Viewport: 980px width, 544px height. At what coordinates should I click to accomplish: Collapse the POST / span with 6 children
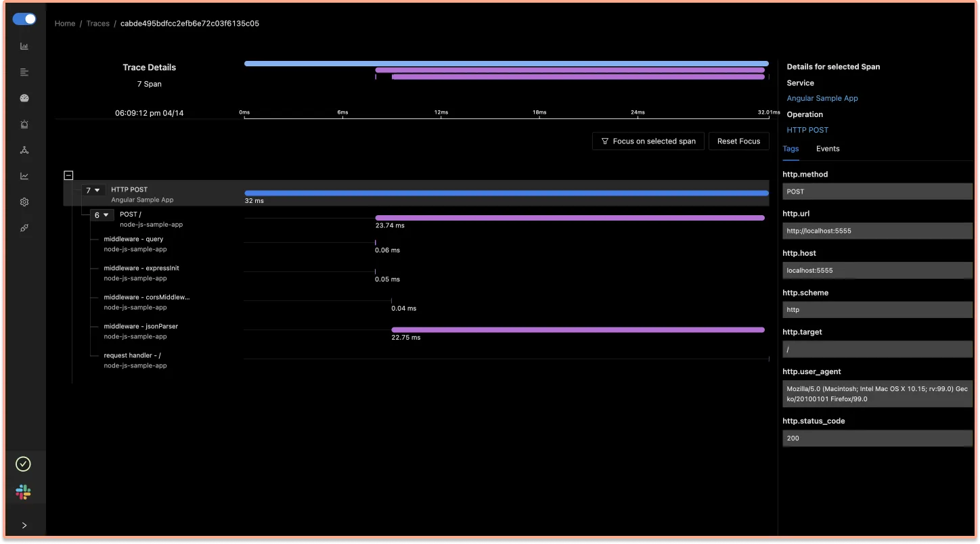(102, 214)
